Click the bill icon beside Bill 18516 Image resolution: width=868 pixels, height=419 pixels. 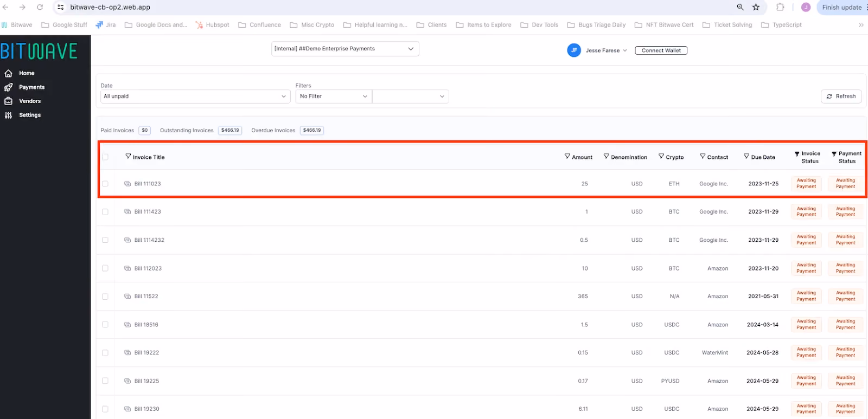(x=127, y=325)
